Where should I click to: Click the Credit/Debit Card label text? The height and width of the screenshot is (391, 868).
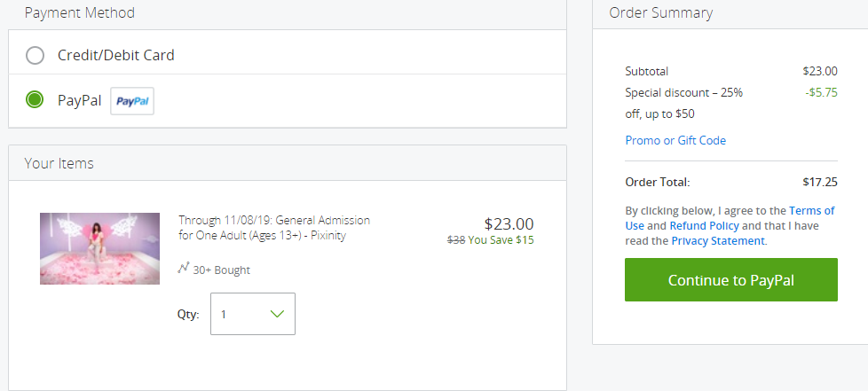115,55
